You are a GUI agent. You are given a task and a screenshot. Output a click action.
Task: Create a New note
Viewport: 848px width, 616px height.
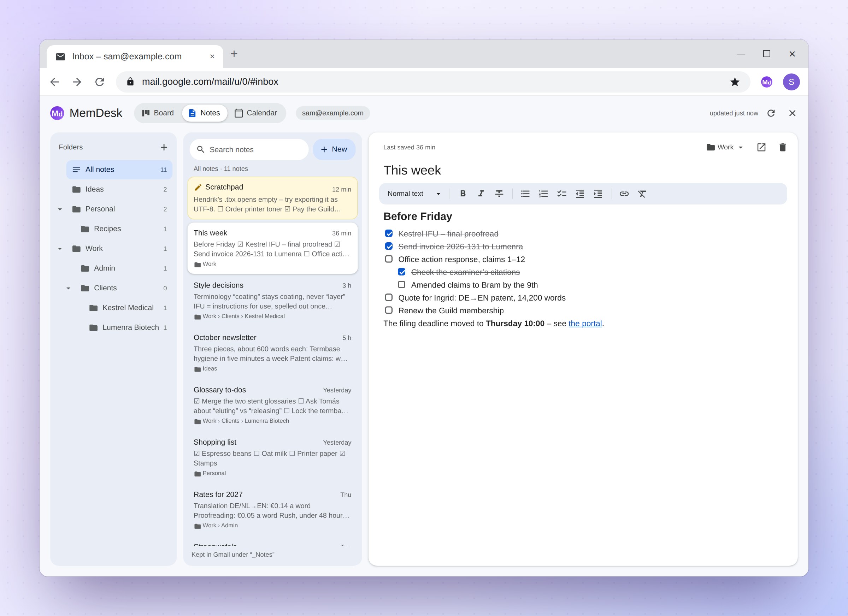pyautogui.click(x=334, y=149)
